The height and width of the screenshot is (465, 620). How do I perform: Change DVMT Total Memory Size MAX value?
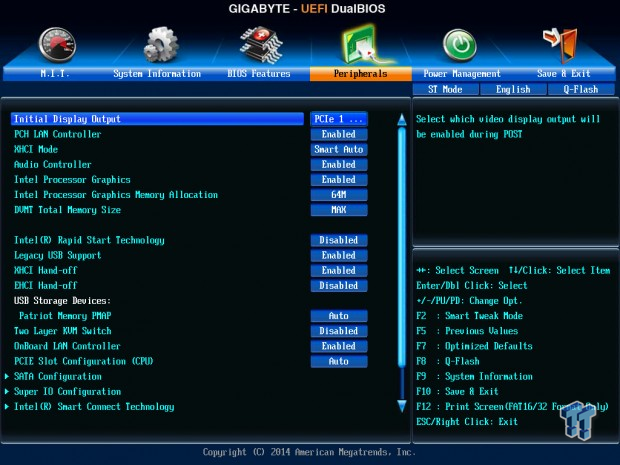tap(339, 210)
